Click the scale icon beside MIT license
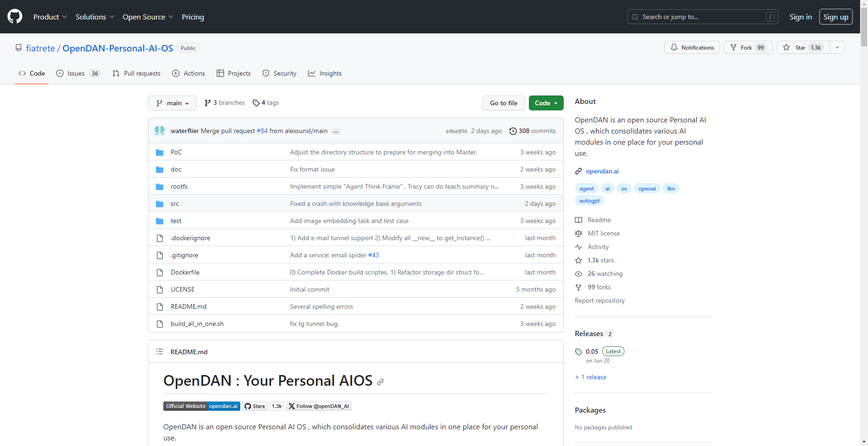This screenshot has width=868, height=446. point(579,233)
